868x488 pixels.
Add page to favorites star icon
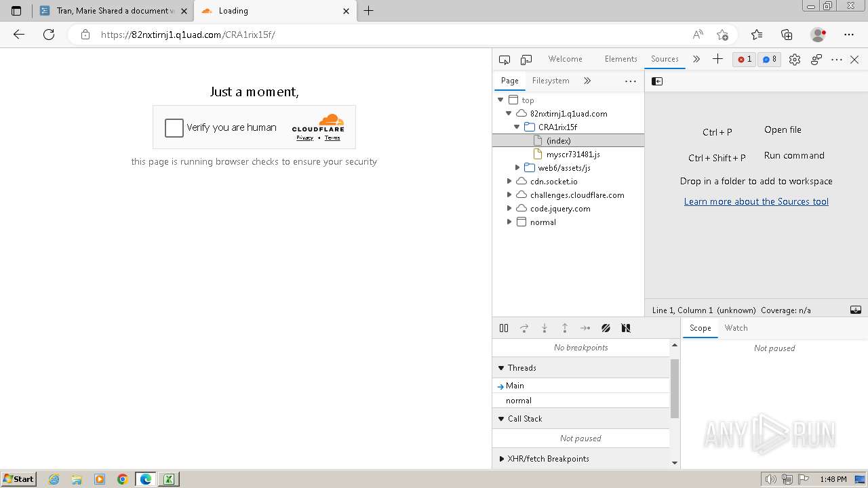click(722, 35)
